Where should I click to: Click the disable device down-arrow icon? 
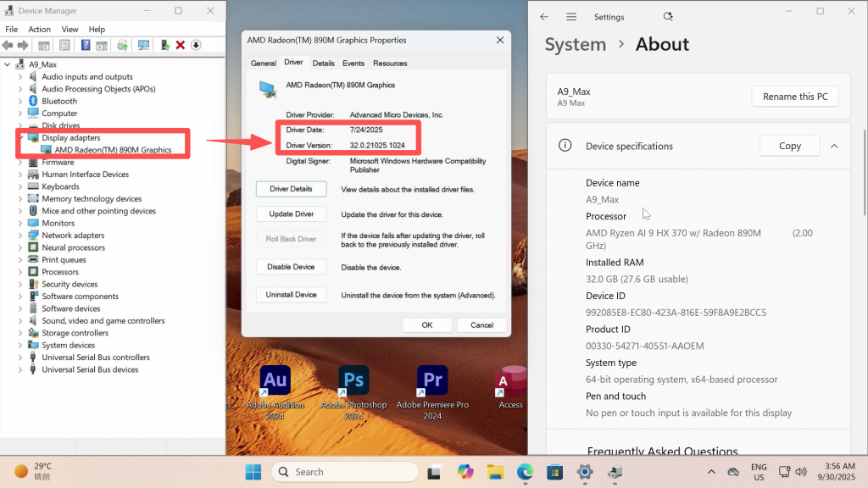coord(196,45)
